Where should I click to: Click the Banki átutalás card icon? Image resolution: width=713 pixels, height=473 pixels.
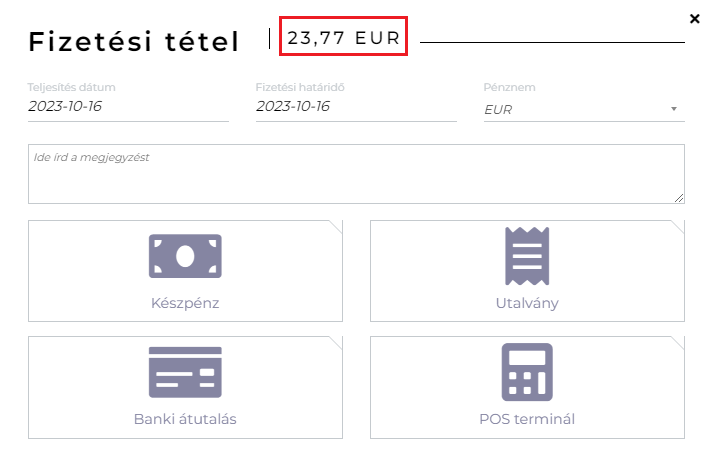pyautogui.click(x=185, y=372)
